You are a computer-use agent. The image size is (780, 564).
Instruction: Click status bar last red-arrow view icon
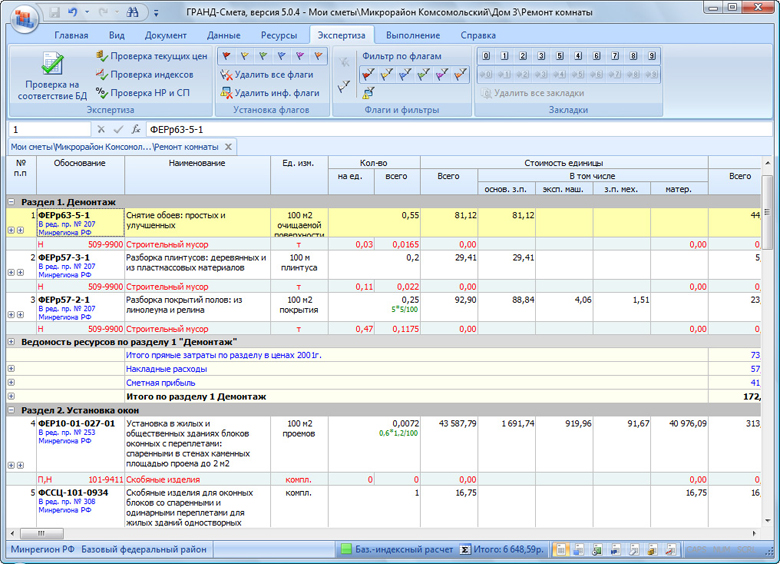tap(671, 550)
